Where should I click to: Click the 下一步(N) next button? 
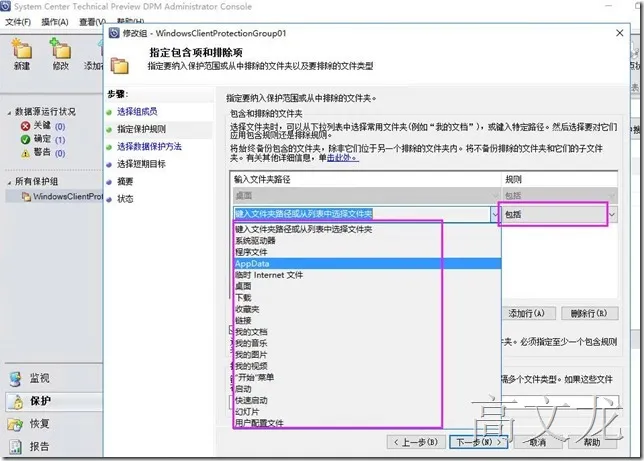pyautogui.click(x=478, y=442)
